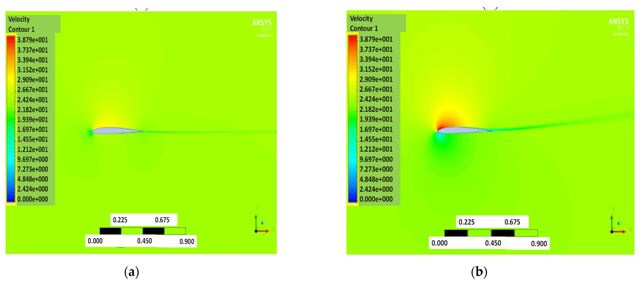Select the Velocity Contour 1 title in panel (b)
Screen dimensions: 644x284
364,23
